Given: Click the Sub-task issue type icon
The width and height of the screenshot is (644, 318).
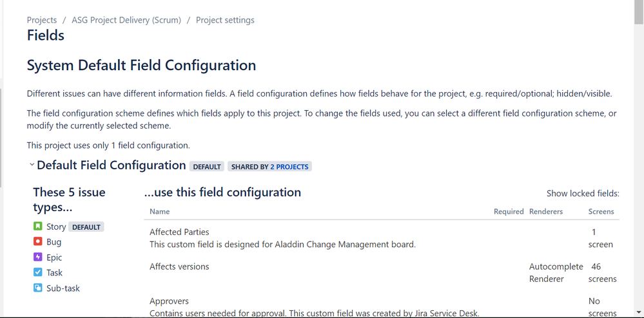Looking at the screenshot, I should 38,288.
